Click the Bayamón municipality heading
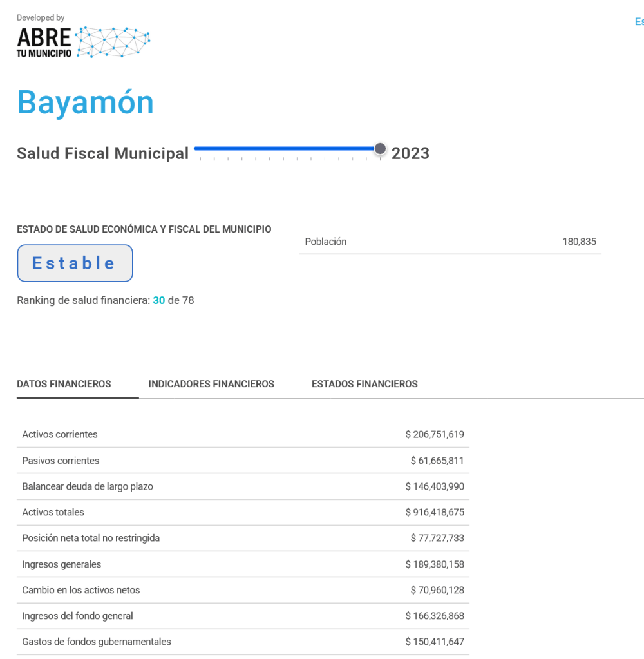Screen dimensions: 644x659 click(86, 102)
